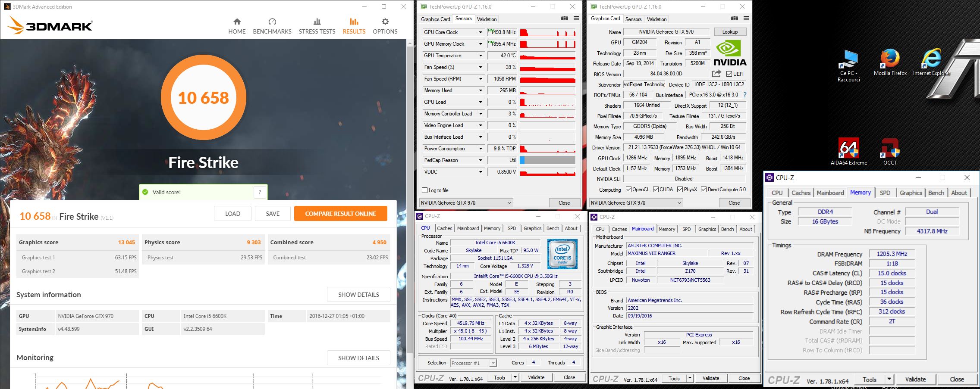
Task: Open Tools dropdown arrow in CPU-Z Memory window
Action: (889, 380)
